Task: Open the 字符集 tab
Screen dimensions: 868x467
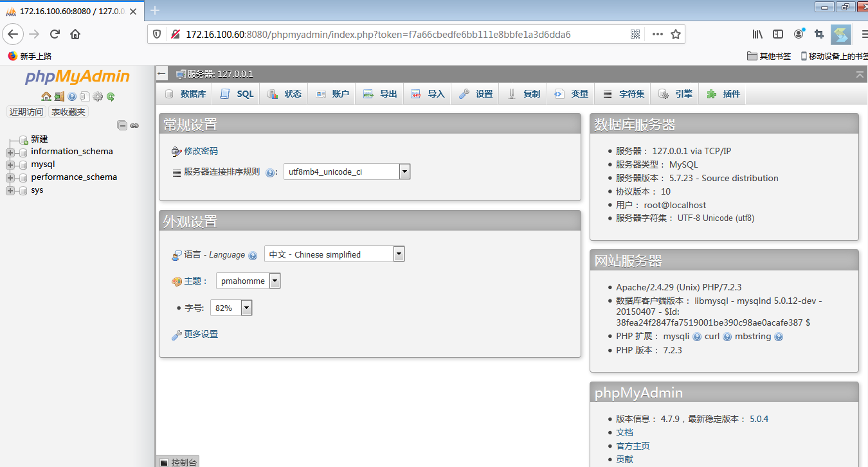Action: [624, 94]
